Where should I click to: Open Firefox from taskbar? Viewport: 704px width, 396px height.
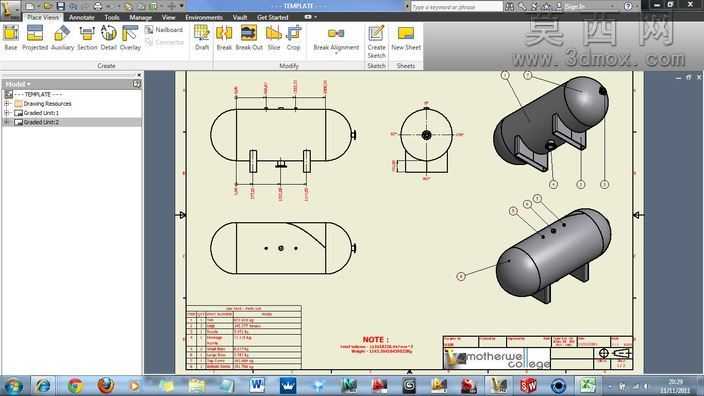click(106, 386)
